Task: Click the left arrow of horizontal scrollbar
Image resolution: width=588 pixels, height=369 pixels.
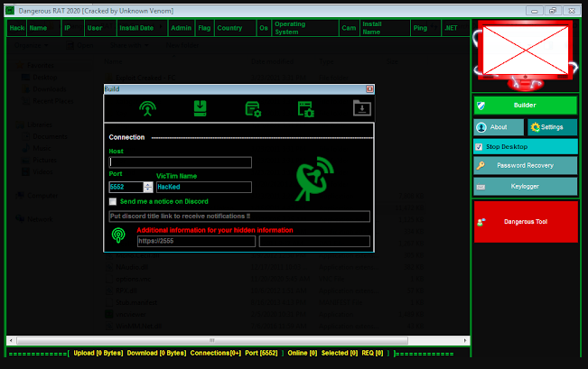Action: click(10, 340)
